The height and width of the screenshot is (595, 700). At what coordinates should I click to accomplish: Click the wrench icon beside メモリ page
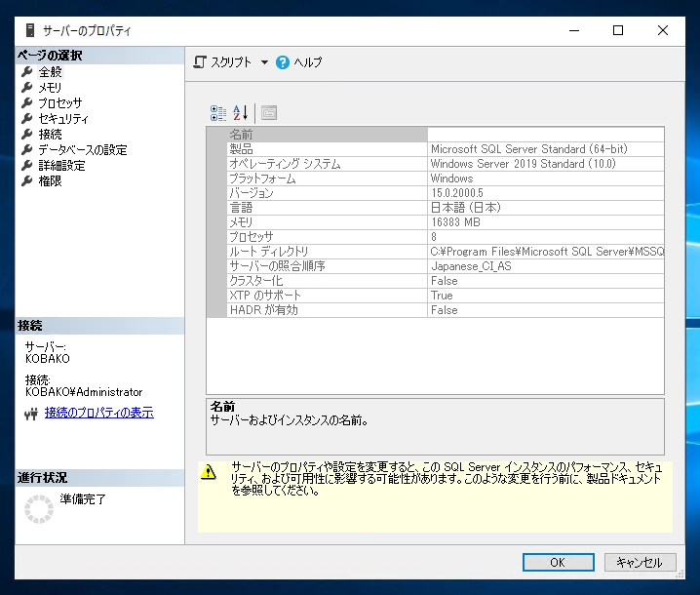27,87
